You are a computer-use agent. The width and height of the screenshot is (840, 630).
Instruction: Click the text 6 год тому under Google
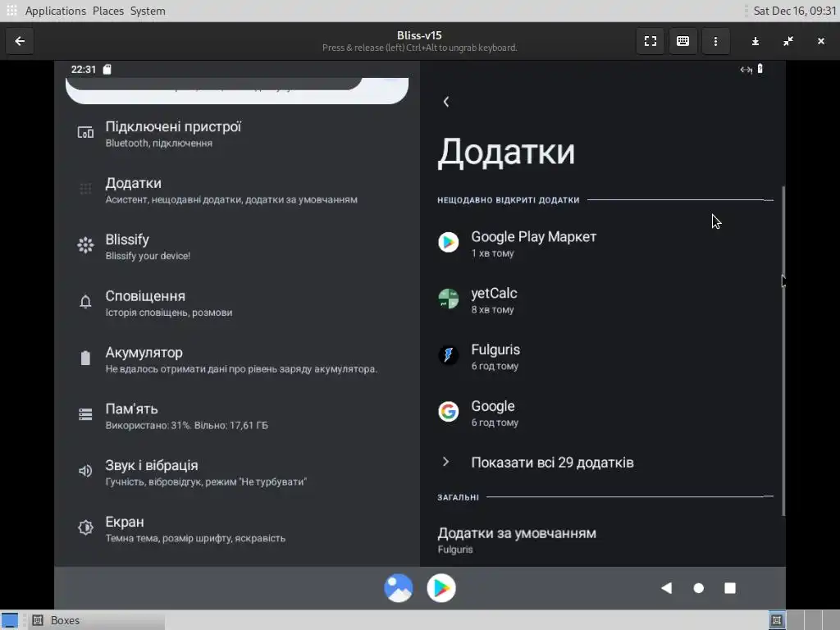[x=494, y=422]
